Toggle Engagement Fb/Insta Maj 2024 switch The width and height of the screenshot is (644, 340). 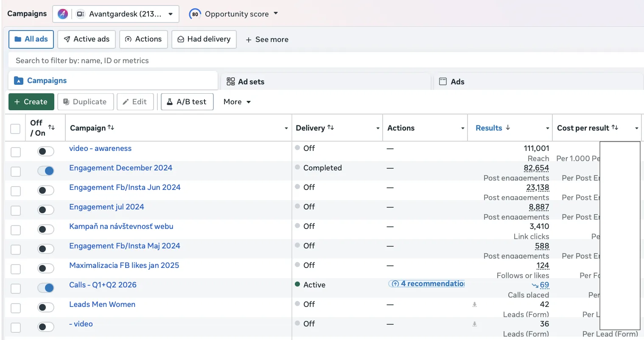(46, 249)
